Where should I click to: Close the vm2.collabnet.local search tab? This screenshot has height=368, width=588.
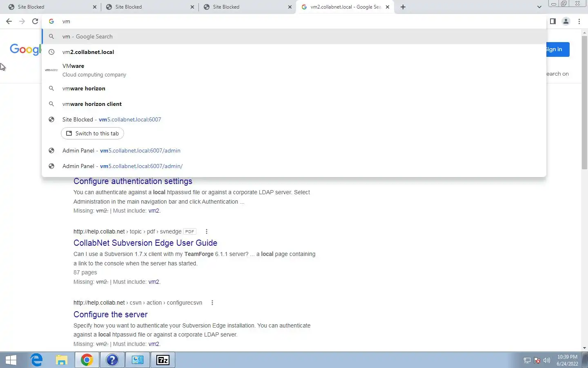(x=388, y=7)
